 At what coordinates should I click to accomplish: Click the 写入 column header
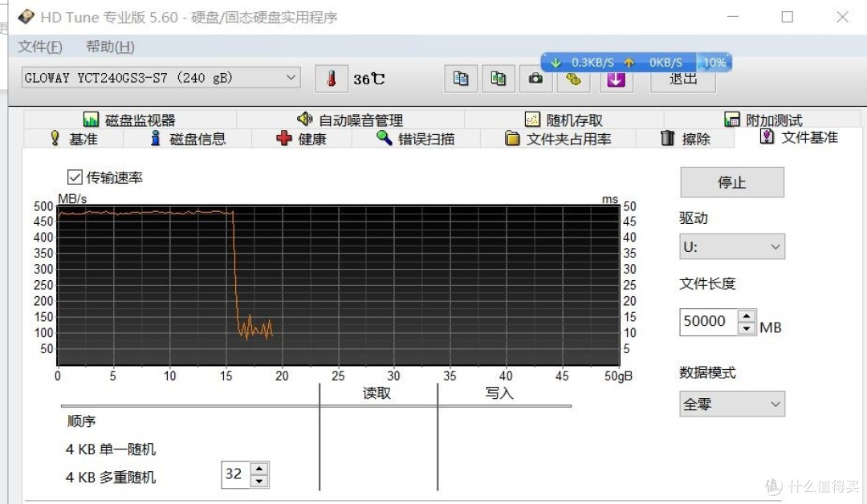coord(499,393)
